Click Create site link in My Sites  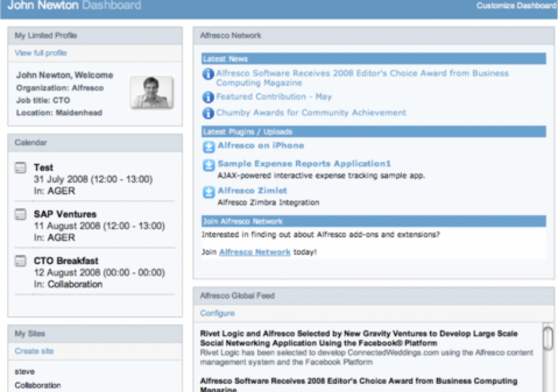pos(34,351)
